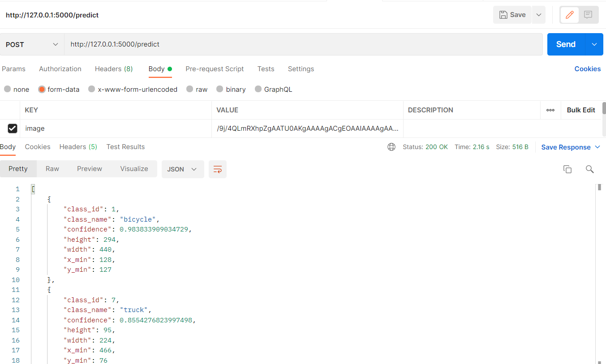Choose the x-www-form-urlencoded radio option

(92, 89)
